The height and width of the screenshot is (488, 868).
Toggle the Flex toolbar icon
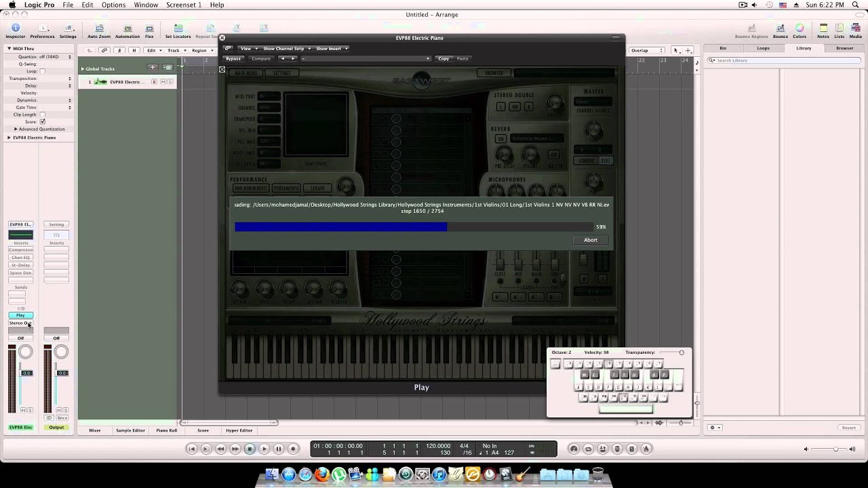tap(149, 31)
